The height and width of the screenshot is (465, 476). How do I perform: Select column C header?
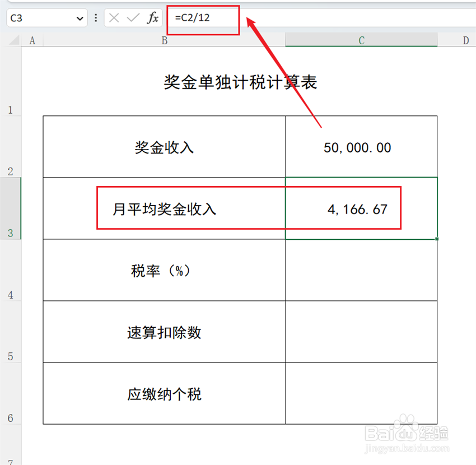(x=361, y=40)
